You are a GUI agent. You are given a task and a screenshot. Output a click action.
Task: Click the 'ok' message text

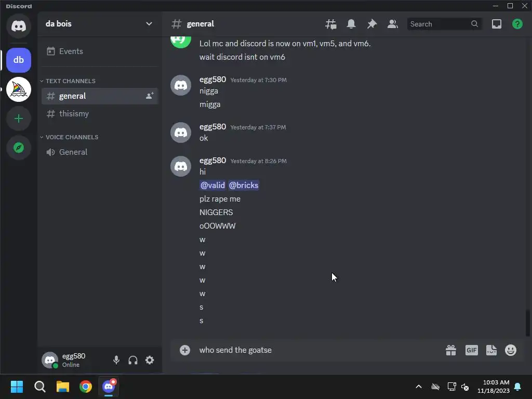pos(204,138)
